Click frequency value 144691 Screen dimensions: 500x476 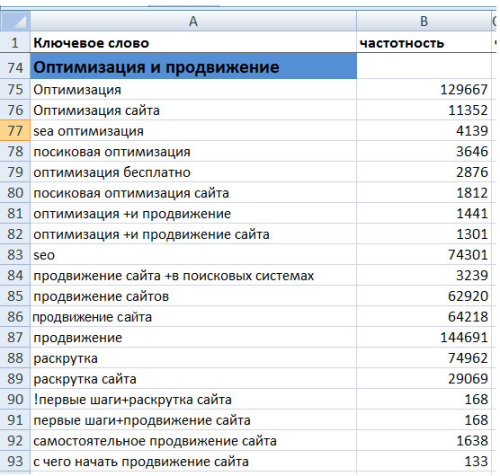(464, 337)
